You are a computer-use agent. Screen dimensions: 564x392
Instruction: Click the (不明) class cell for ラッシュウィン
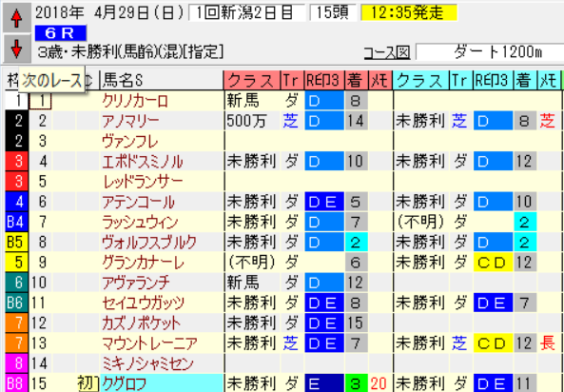coord(419,222)
